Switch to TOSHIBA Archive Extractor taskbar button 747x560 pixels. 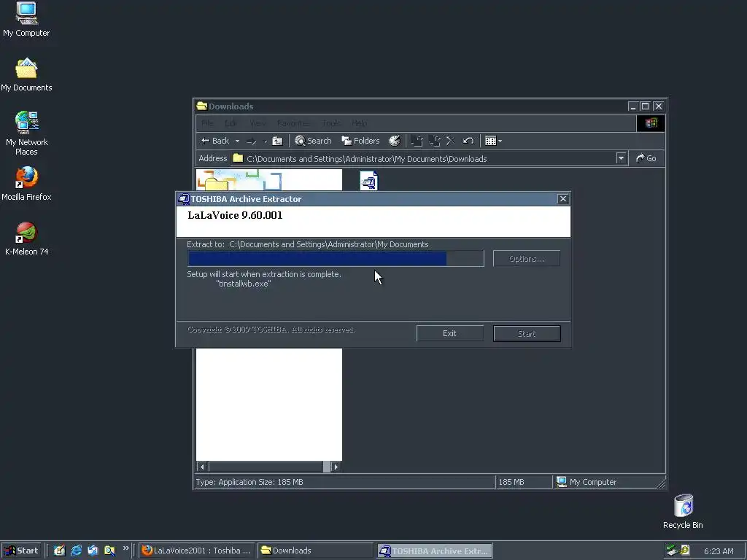[435, 551]
